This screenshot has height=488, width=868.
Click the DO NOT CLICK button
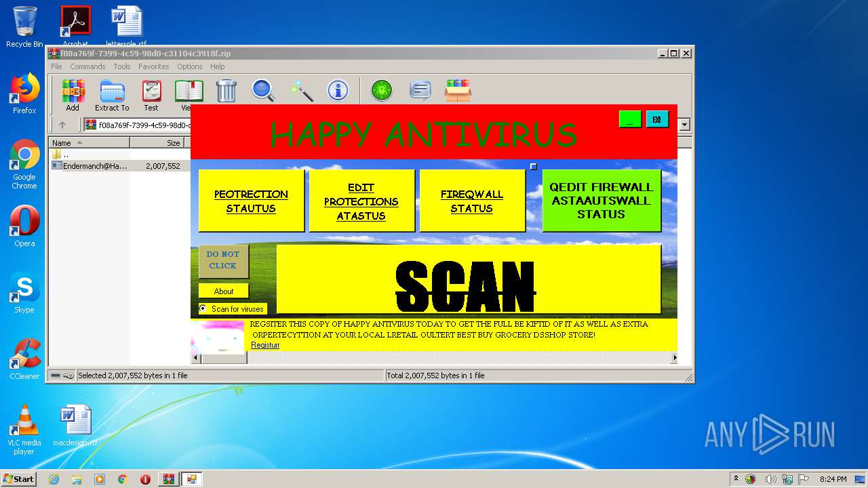pyautogui.click(x=223, y=261)
